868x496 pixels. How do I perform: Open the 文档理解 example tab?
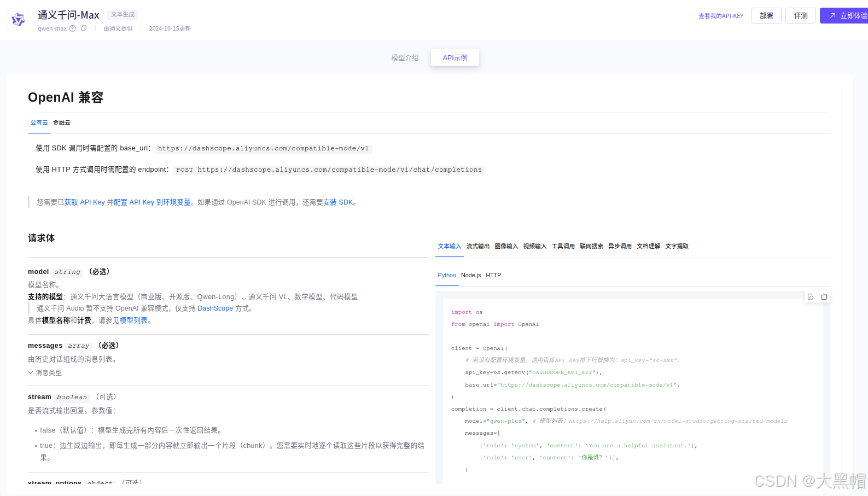[649, 246]
